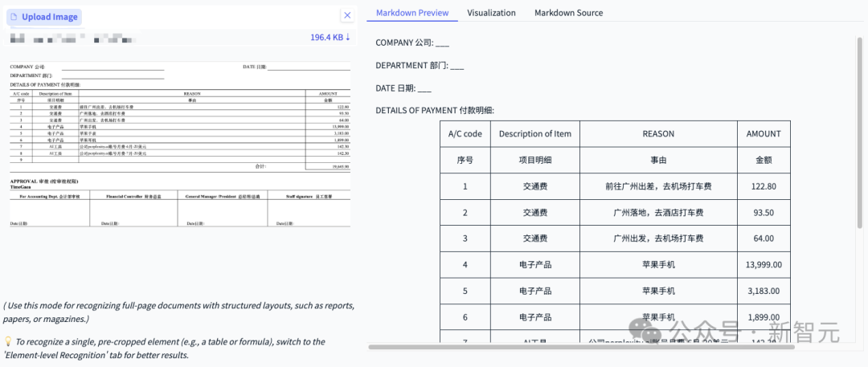Click the 'Description of Item' header cell
The width and height of the screenshot is (868, 367).
534,133
